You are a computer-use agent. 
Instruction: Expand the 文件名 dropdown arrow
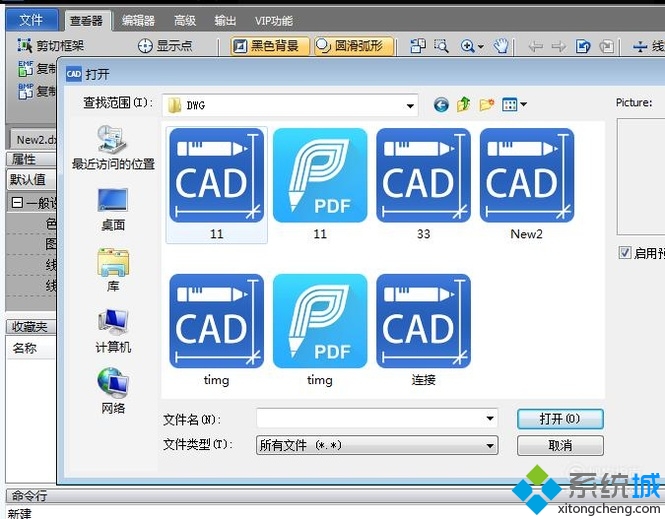coord(490,419)
